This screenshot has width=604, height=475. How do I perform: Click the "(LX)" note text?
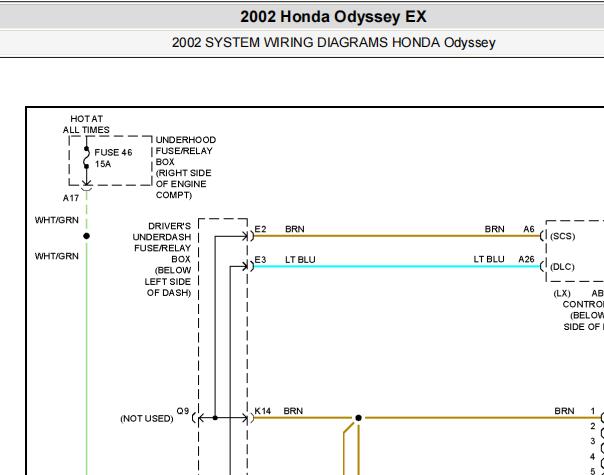pyautogui.click(x=562, y=293)
